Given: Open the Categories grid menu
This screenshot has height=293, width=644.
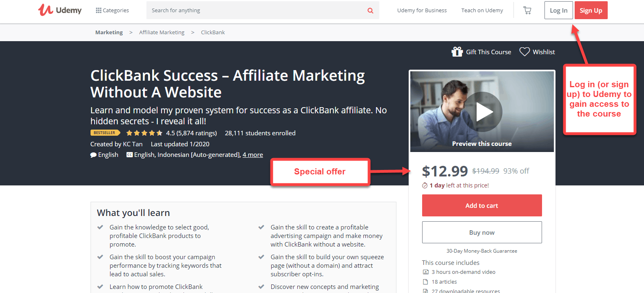Looking at the screenshot, I should coord(112,11).
